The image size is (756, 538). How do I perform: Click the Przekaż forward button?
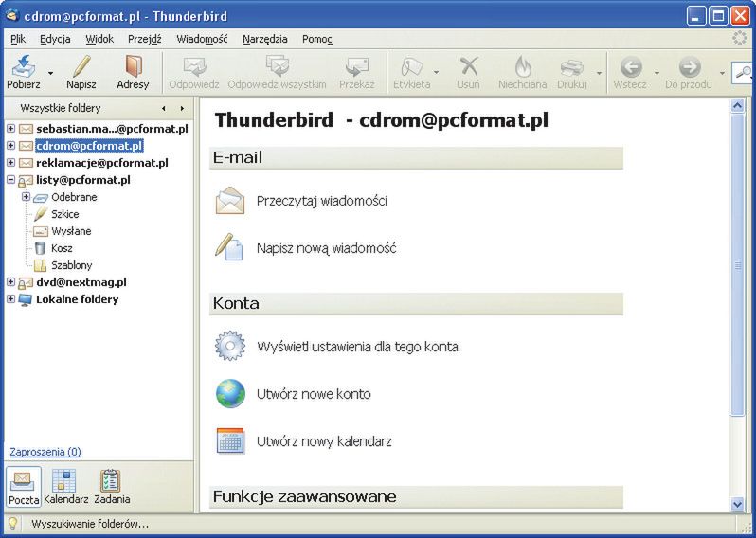coord(357,72)
